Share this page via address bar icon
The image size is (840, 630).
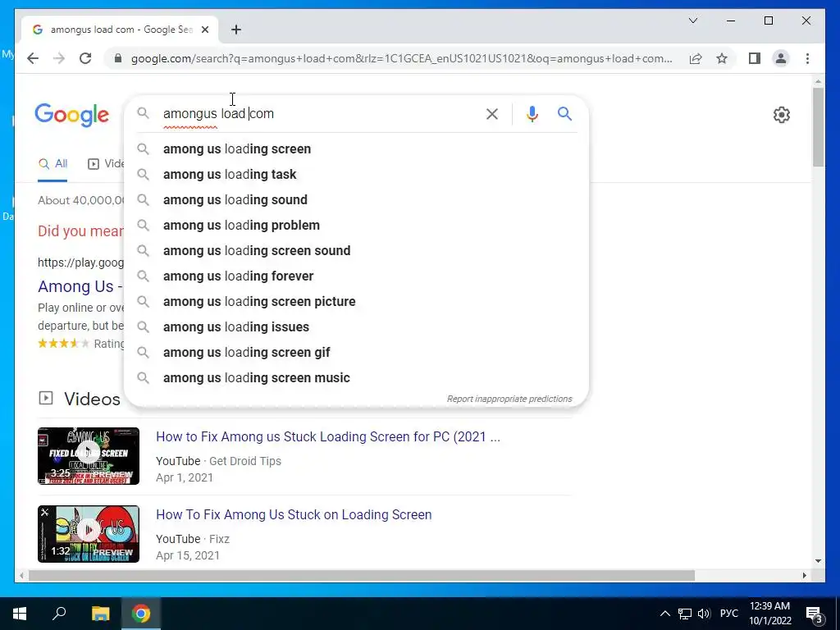696,58
